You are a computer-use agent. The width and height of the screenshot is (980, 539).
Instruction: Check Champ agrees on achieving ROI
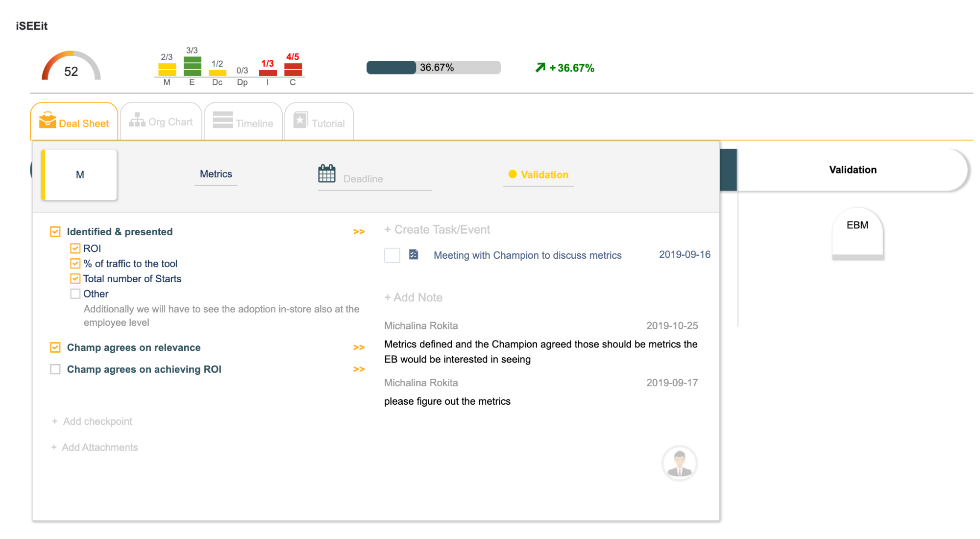click(55, 369)
